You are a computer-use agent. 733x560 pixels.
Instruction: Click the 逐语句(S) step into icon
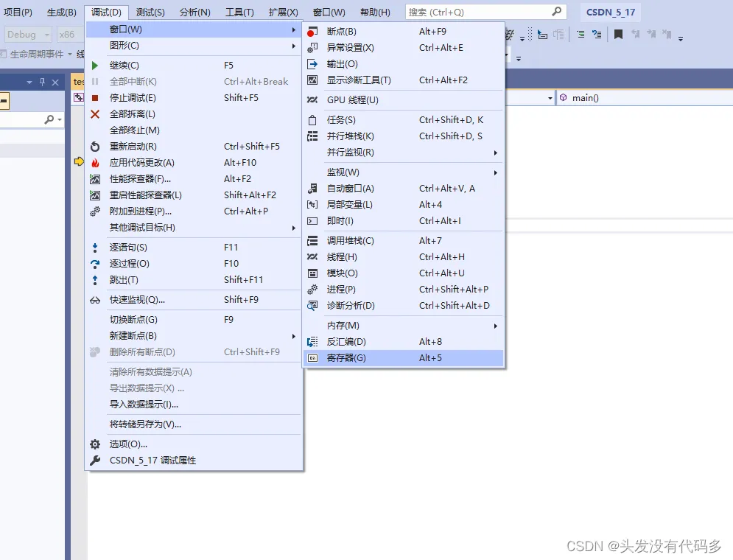coord(95,248)
